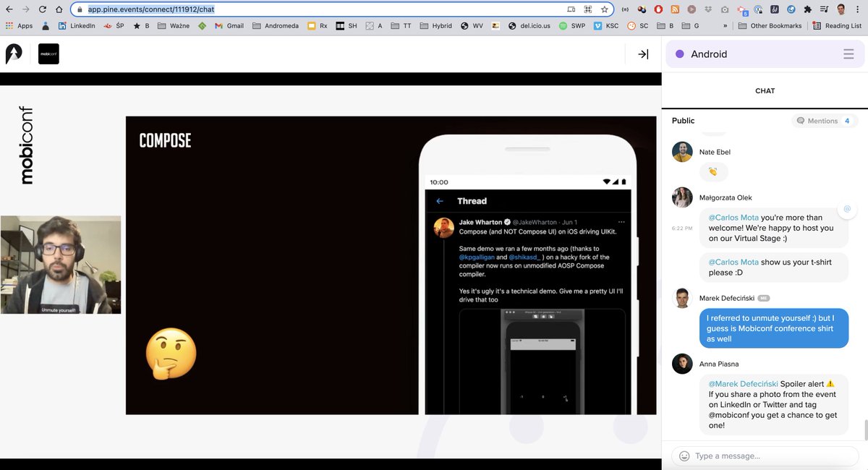Viewport: 868px width, 470px height.
Task: Open the Apps bookmarks shortcut
Action: (20, 25)
